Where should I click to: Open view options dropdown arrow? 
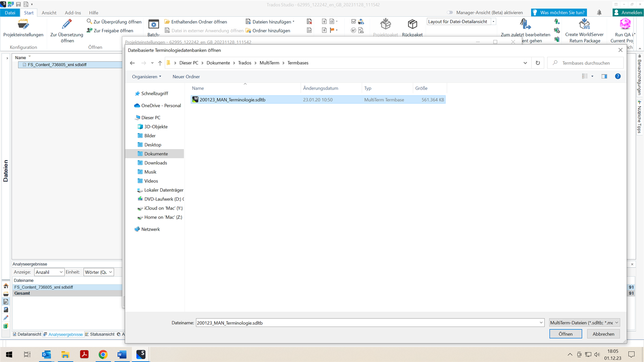click(x=592, y=76)
